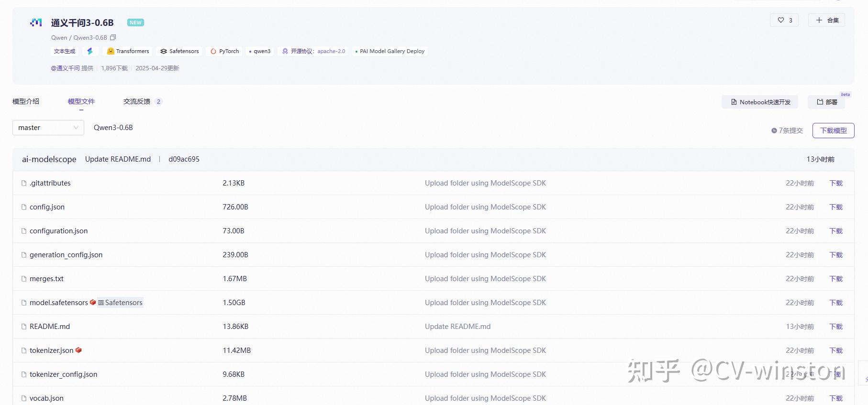Download configuration.json via its 下载 link

point(836,231)
